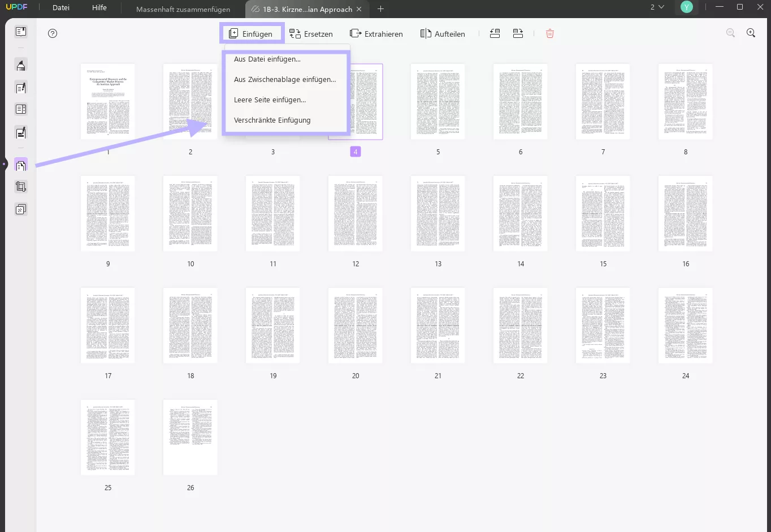Select page 17 thumbnail
Screen dimensions: 771x532
(x=108, y=326)
